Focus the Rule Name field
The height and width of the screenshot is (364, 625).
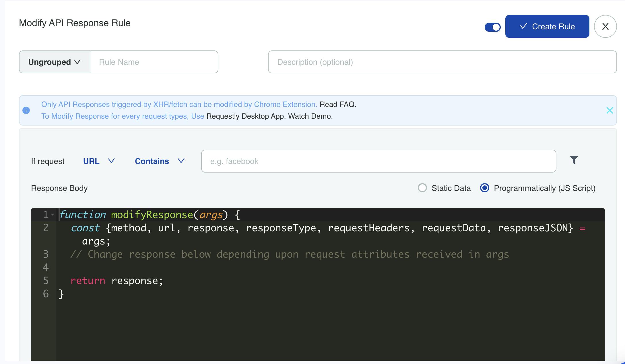154,62
